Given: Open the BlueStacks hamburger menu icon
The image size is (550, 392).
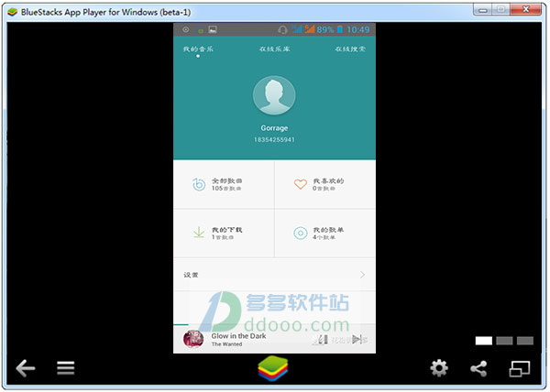Looking at the screenshot, I should click(x=65, y=369).
